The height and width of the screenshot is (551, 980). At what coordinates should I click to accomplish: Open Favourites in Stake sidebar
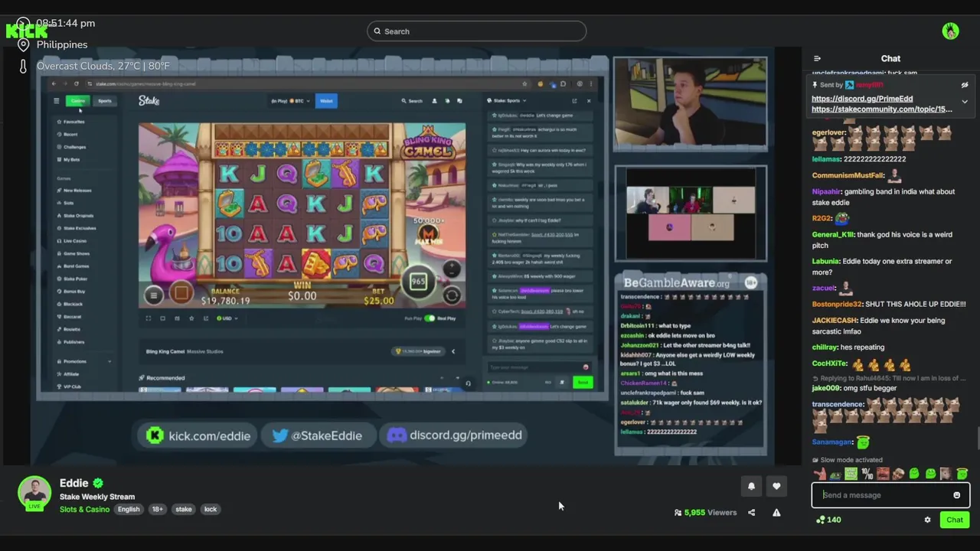(x=70, y=122)
